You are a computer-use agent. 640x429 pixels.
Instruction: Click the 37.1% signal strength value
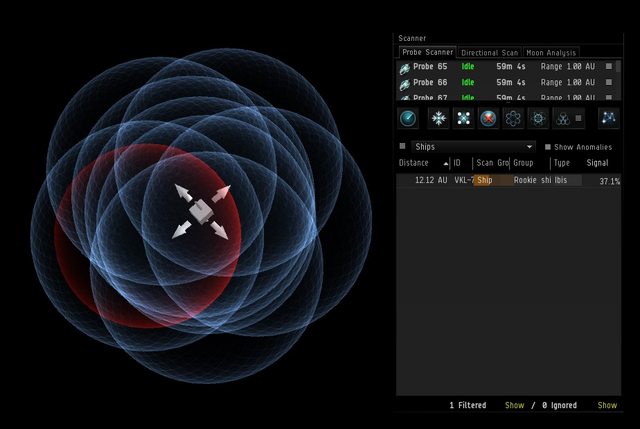click(609, 181)
